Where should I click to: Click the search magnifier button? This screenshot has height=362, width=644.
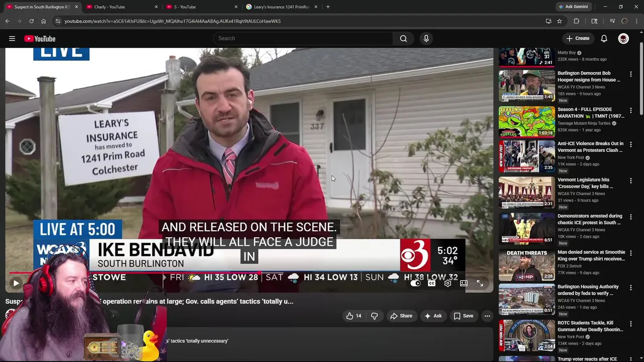404,39
